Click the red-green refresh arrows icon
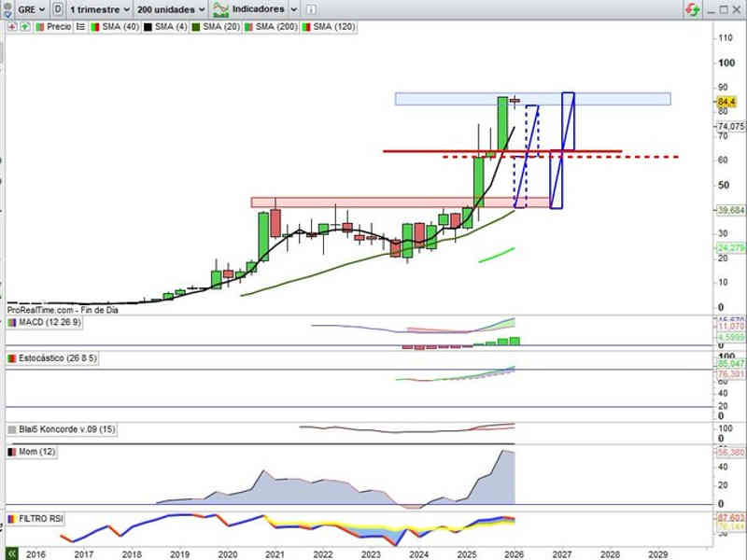 point(692,9)
